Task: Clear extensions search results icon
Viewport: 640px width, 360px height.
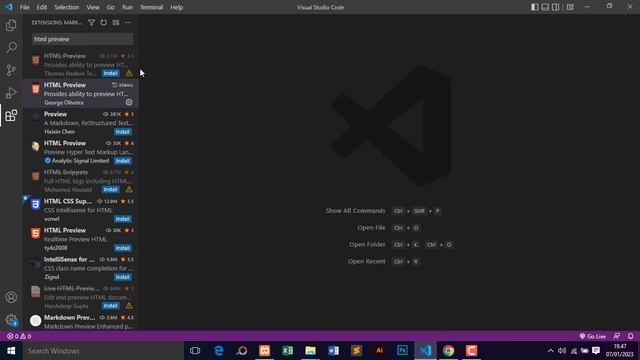Action: 116,22
